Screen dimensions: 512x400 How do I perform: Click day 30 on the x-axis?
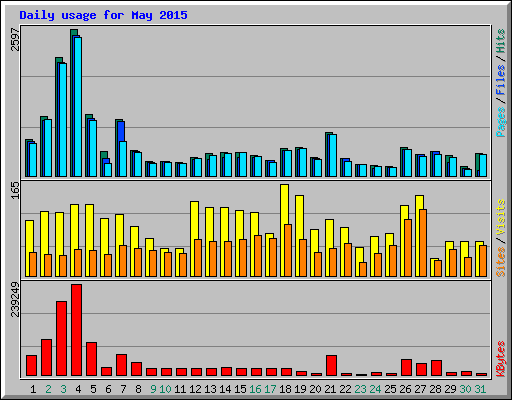pos(465,389)
